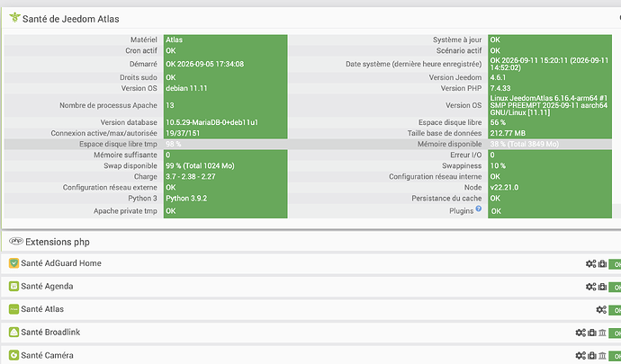Collapse the Santé de Jeedom Atlas panel title
Screen dimensions: 621x364
[70, 19]
